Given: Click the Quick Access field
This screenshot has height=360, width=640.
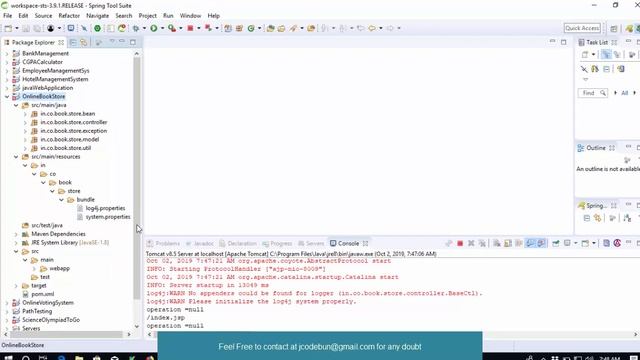Looking at the screenshot, I should pos(582,28).
